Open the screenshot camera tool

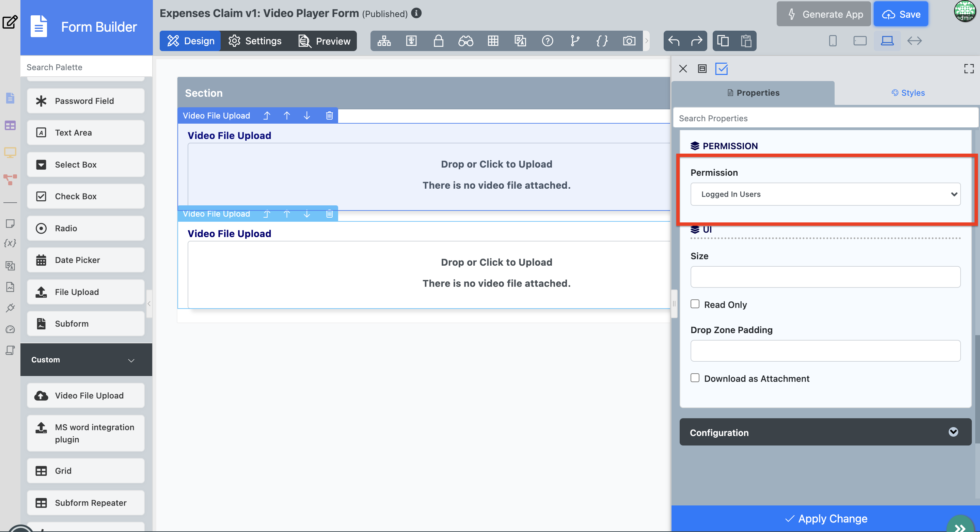pyautogui.click(x=629, y=41)
